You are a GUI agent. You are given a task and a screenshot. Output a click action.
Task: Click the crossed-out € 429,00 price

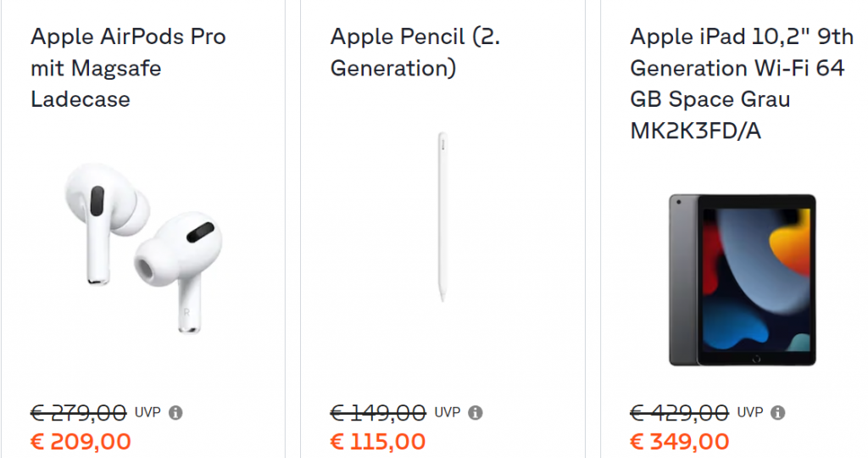pos(679,412)
